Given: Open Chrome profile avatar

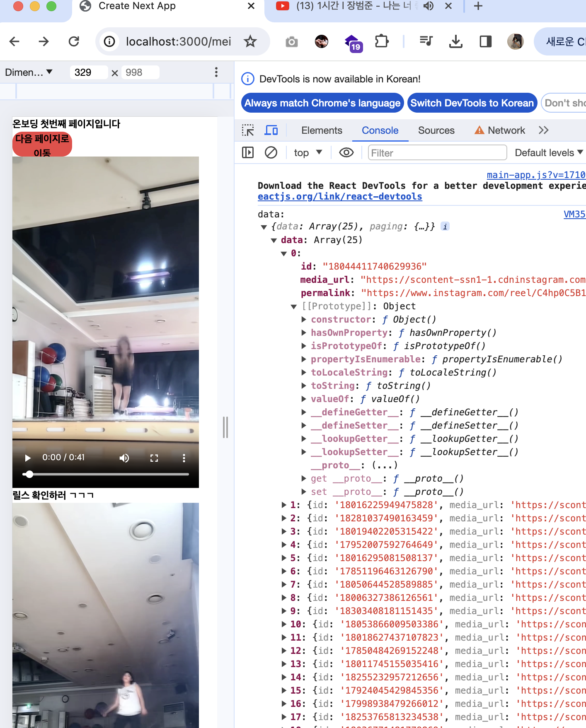Looking at the screenshot, I should click(x=516, y=41).
